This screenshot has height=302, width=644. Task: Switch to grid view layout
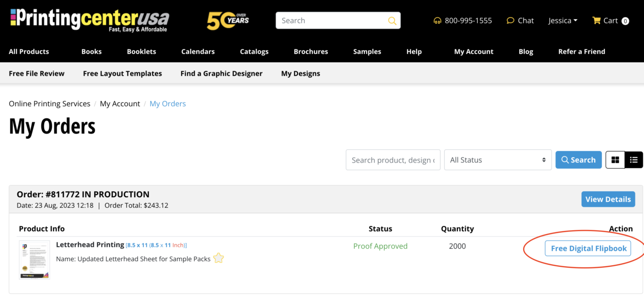(615, 160)
